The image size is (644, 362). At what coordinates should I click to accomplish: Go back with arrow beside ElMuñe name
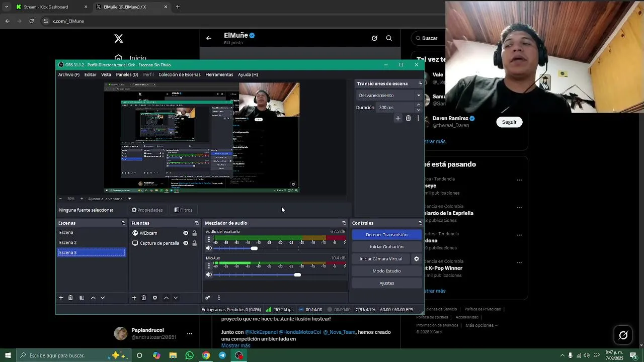click(x=209, y=38)
